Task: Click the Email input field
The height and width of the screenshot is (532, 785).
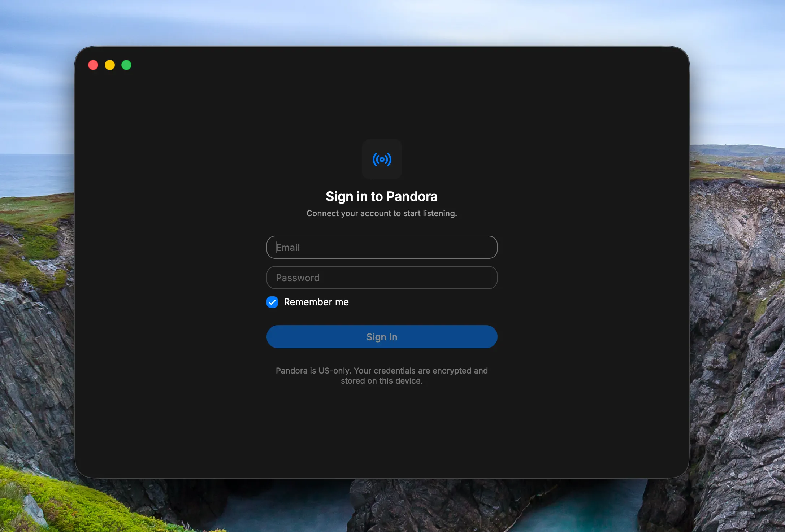Action: click(382, 247)
